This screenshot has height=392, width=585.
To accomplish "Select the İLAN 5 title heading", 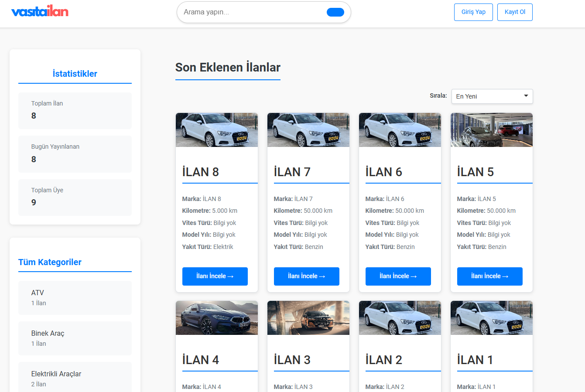I will 476,172.
